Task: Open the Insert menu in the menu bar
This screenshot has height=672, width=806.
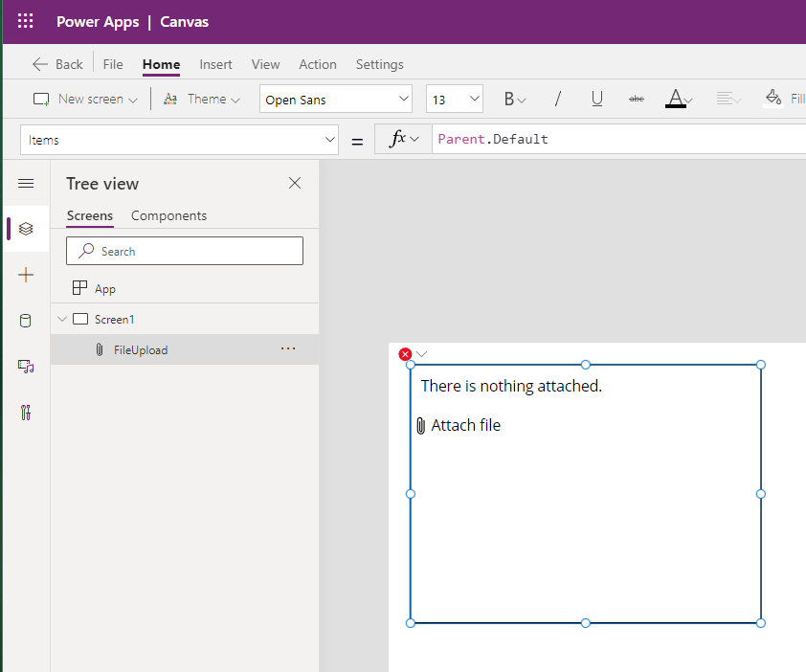Action: pos(215,64)
